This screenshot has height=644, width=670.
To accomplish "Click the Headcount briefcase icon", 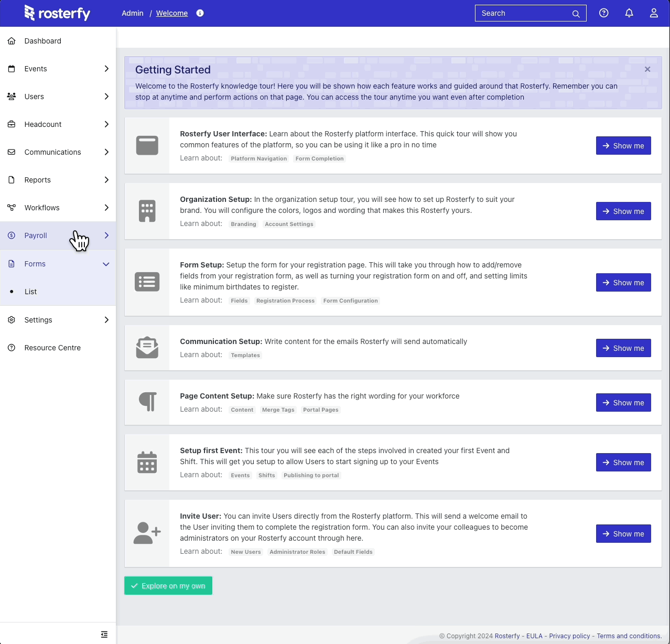I will click(x=12, y=124).
